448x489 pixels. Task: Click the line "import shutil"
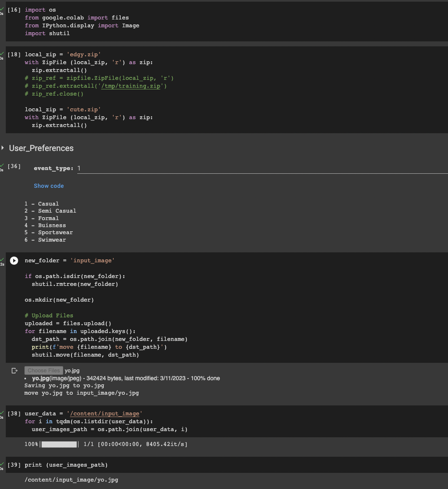[x=47, y=34]
